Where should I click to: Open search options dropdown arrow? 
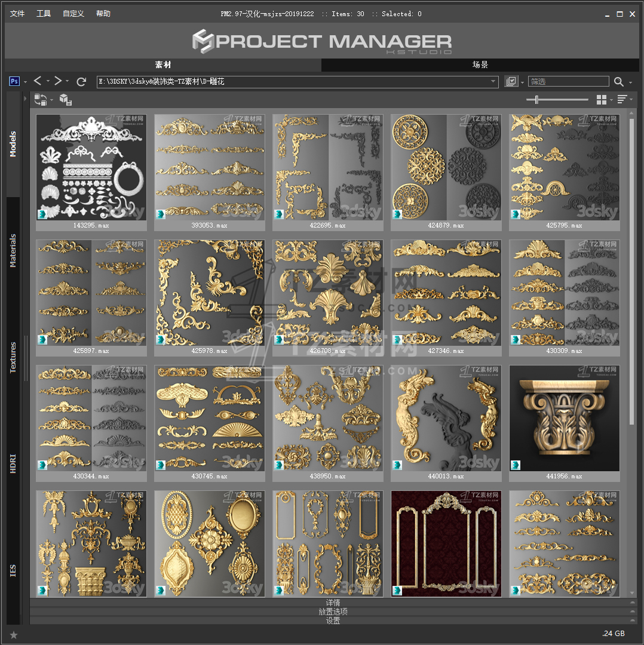coord(630,82)
